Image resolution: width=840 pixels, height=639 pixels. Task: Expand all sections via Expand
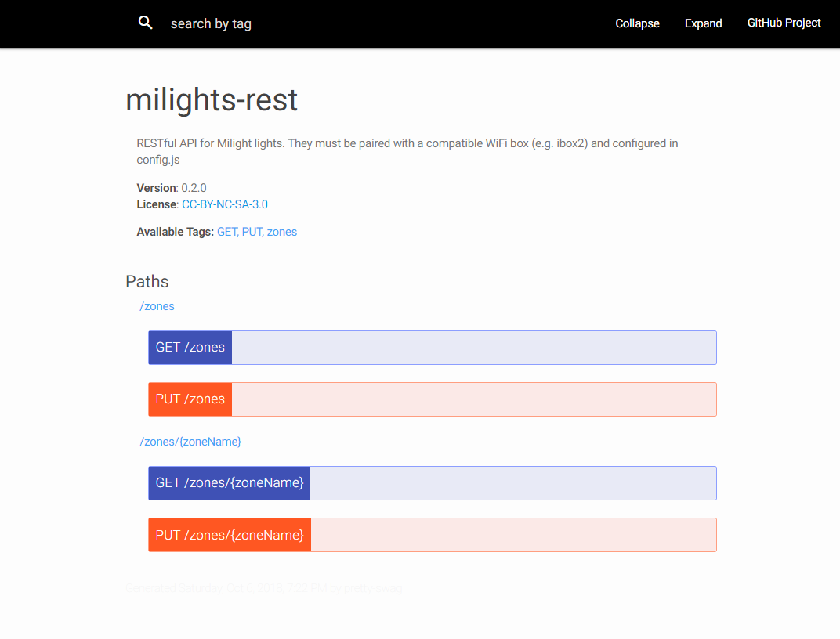703,23
